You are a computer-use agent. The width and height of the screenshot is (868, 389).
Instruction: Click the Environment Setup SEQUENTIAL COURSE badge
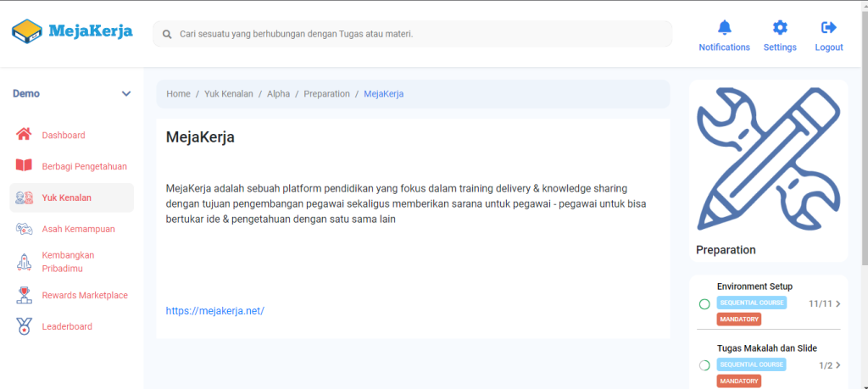point(752,303)
